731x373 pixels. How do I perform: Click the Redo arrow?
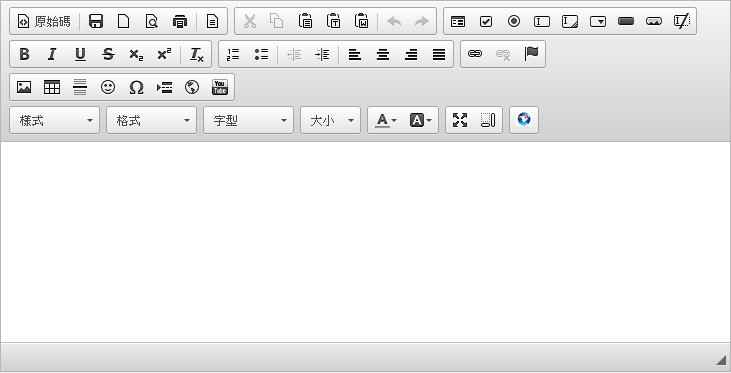click(422, 21)
